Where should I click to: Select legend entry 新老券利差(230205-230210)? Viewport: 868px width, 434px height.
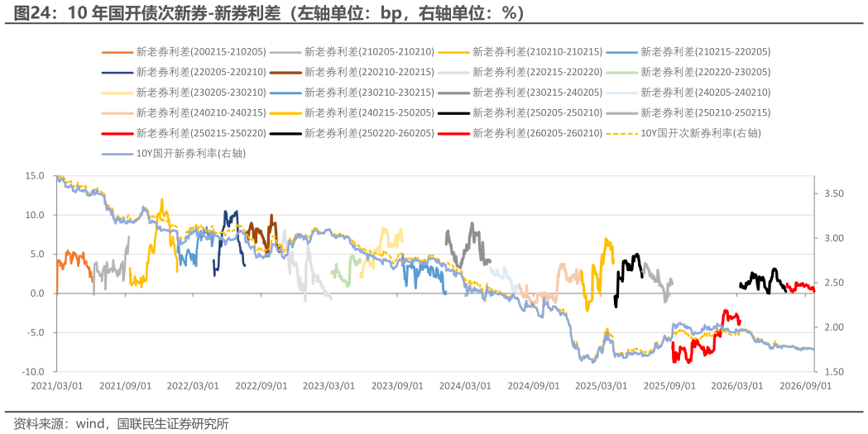pyautogui.click(x=184, y=93)
